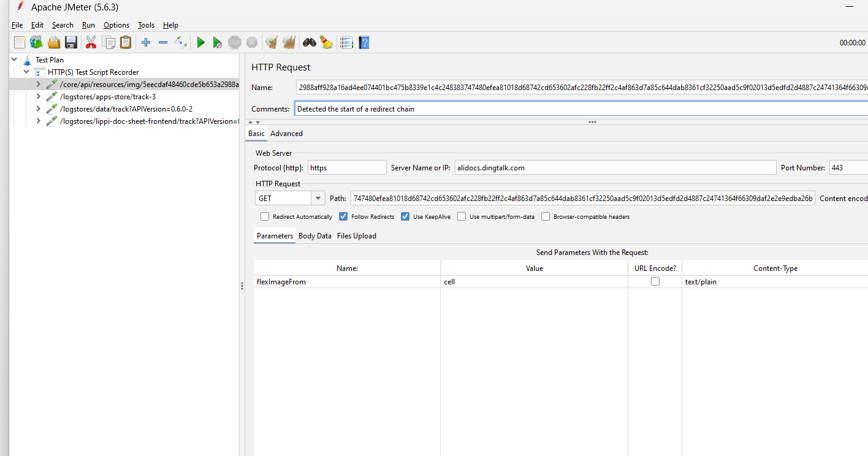Open Search with the binoculars icon

(x=310, y=42)
